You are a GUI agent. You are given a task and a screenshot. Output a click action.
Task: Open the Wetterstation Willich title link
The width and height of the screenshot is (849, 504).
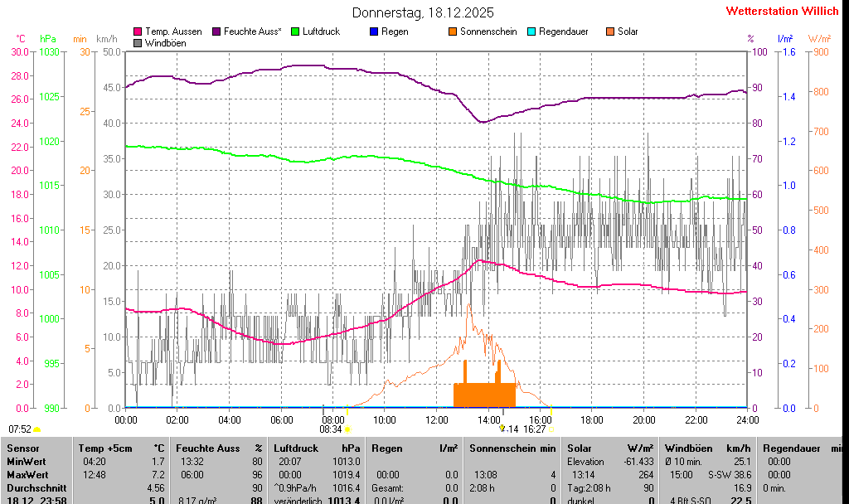782,12
